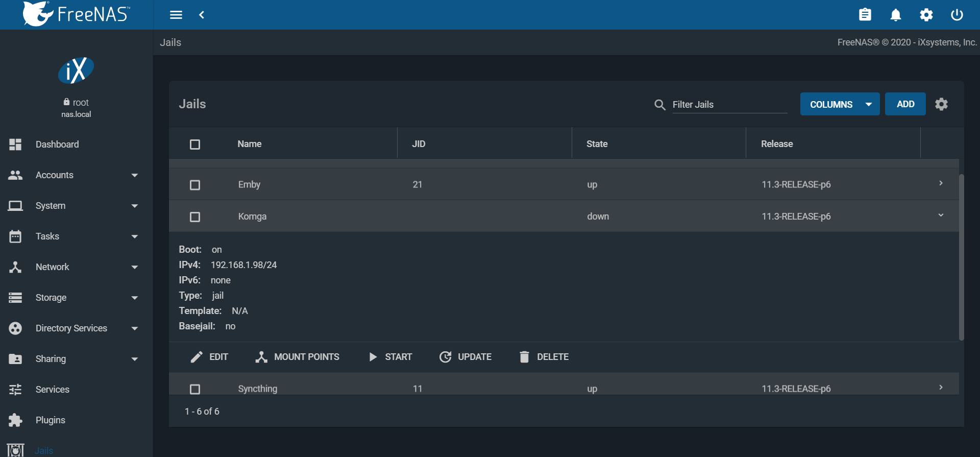Click the power icon

pyautogui.click(x=957, y=15)
